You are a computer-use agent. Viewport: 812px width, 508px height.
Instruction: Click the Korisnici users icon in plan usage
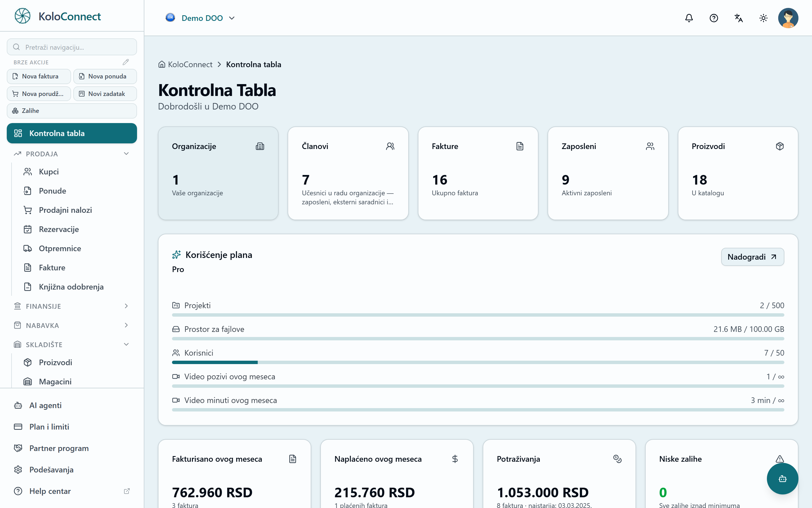tap(176, 353)
